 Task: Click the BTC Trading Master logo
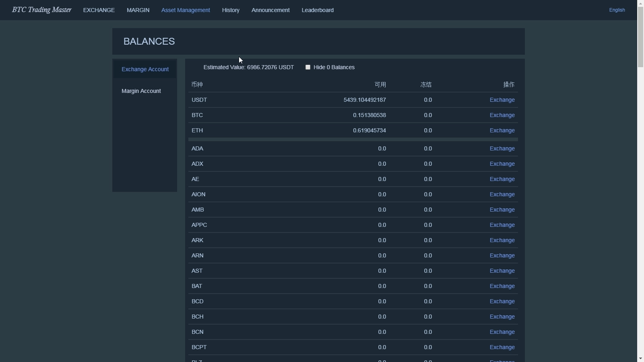[x=41, y=10]
